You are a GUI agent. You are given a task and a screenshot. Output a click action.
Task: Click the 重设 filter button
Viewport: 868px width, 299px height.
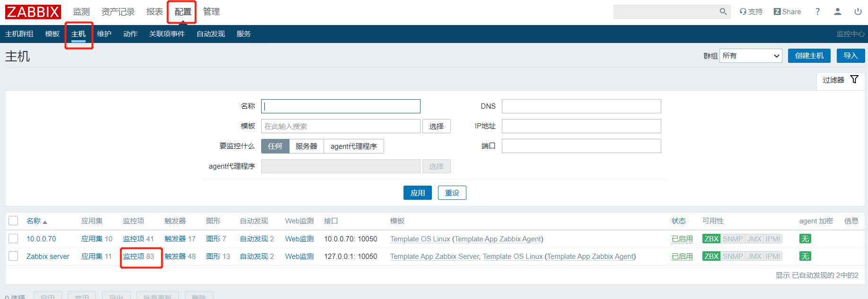(452, 193)
